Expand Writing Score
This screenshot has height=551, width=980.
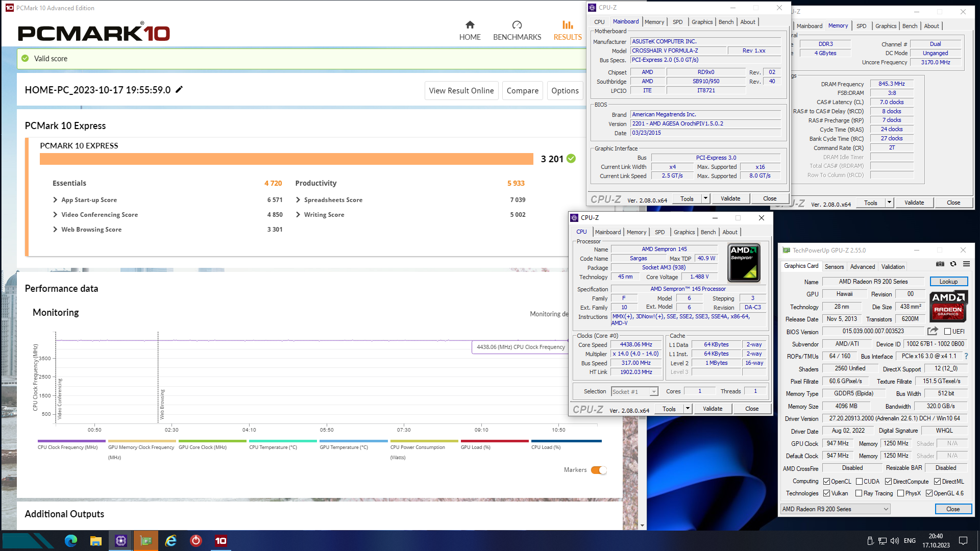[298, 215]
